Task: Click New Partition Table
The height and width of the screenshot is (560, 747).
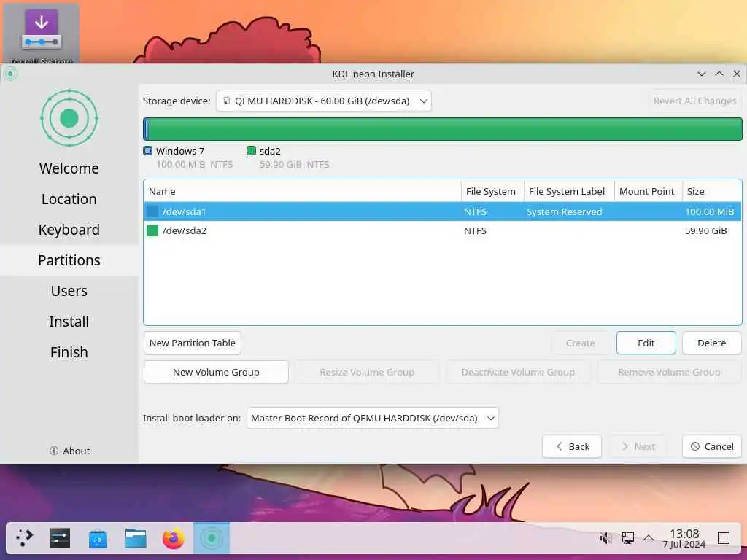Action: [x=193, y=343]
